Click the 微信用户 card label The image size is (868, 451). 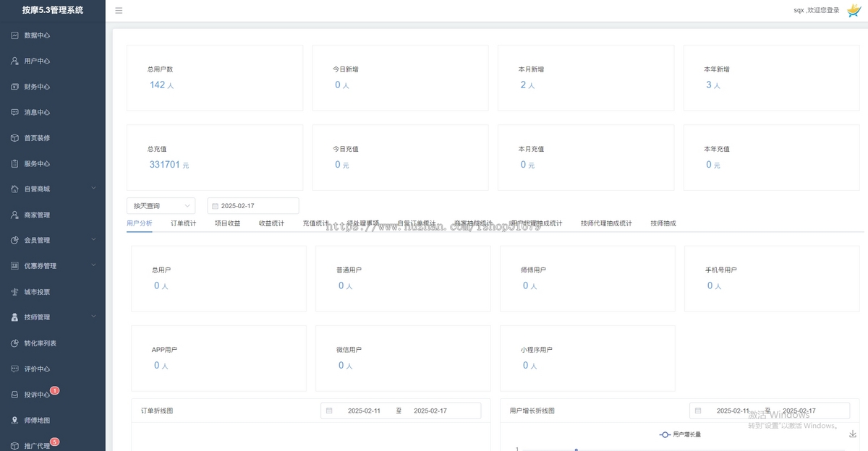349,349
